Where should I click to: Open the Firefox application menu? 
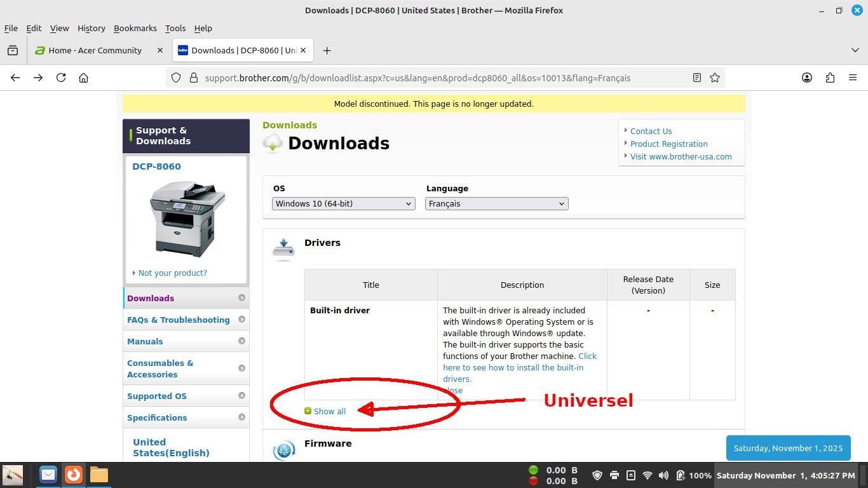pyautogui.click(x=853, y=78)
